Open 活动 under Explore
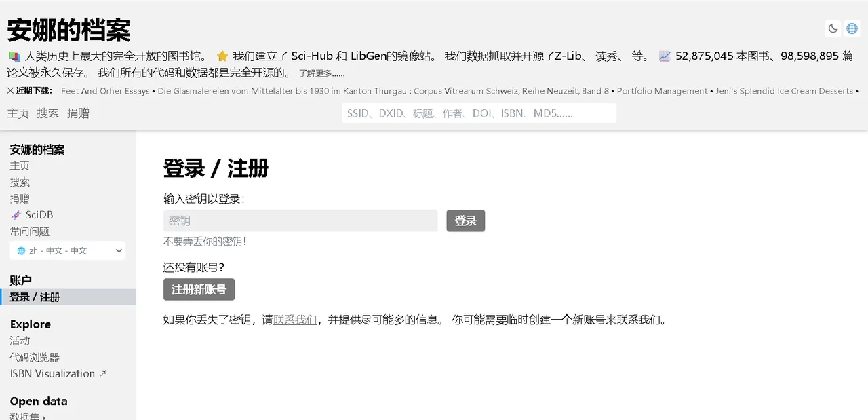 [x=20, y=341]
